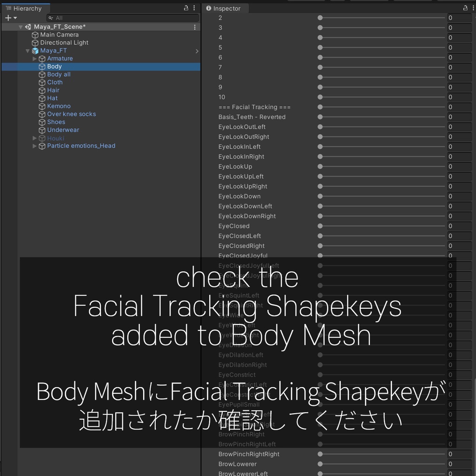
Task: Switch to the Hierarchy tab
Action: click(26, 8)
